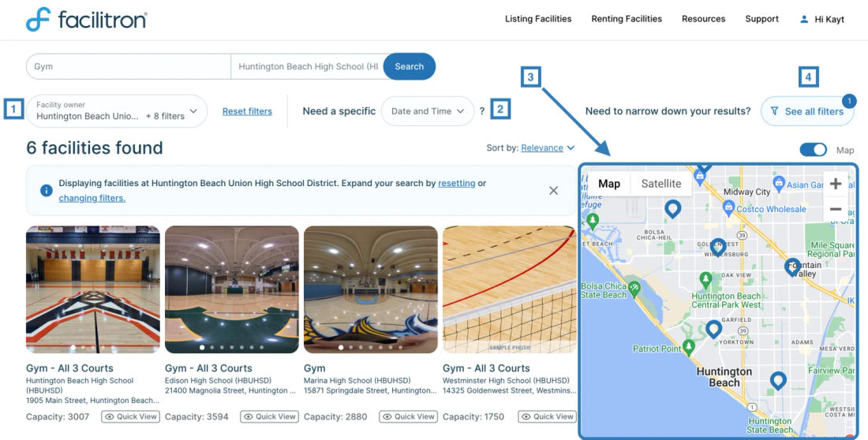Click the 1905 Main Street address
Screen dimensions: 868x440
tap(93, 400)
